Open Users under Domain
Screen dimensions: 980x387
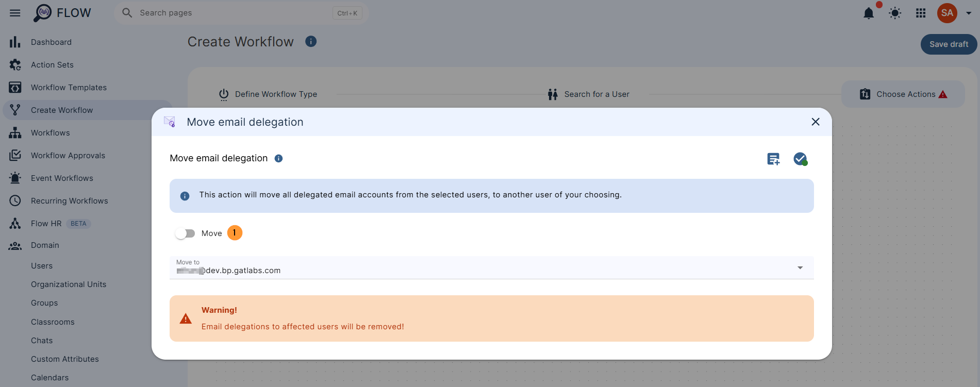pyautogui.click(x=42, y=266)
